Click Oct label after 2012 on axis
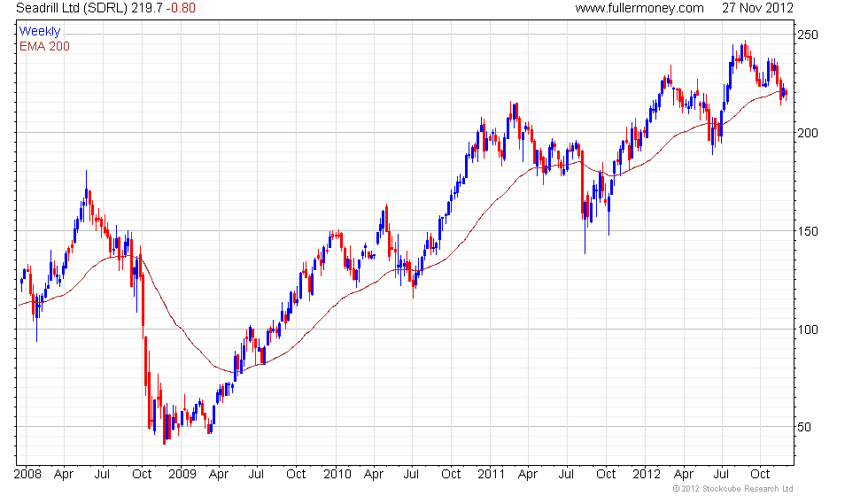The image size is (868, 496). [x=760, y=474]
